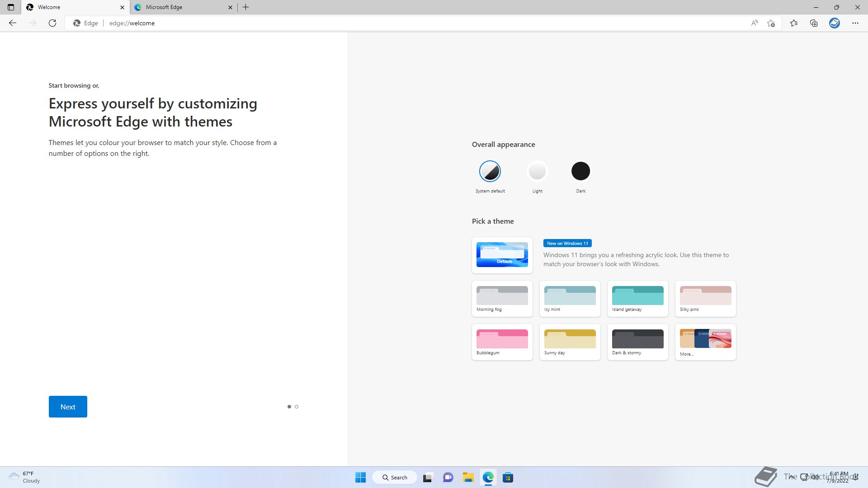Open the Favorites list icon
Screen dimensions: 868x488
pyautogui.click(x=794, y=23)
